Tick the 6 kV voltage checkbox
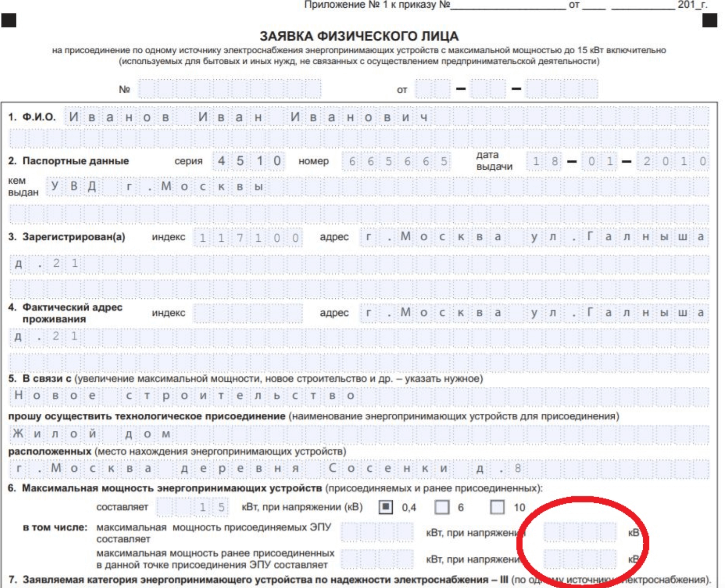Viewport: 725px width, 588px height. (x=442, y=507)
